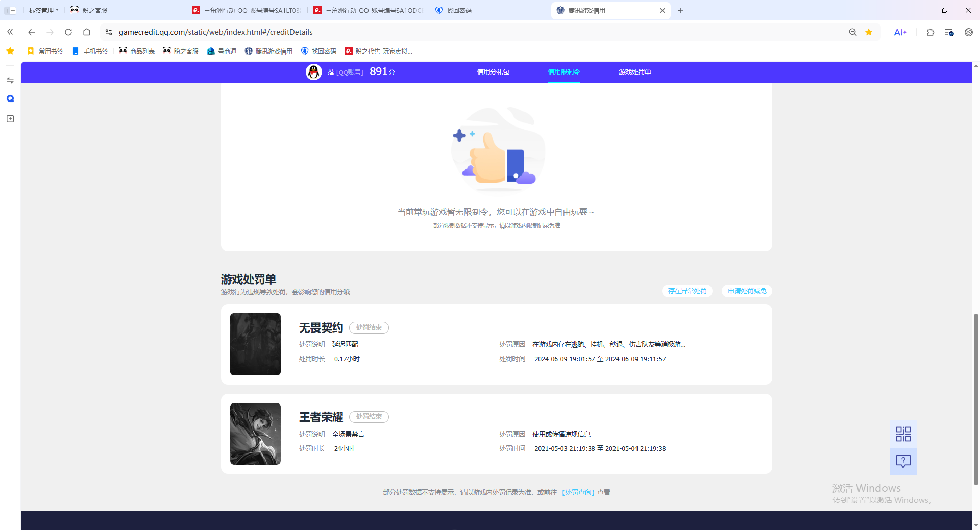Click the 王者荣耀 game thumbnail

tap(255, 434)
